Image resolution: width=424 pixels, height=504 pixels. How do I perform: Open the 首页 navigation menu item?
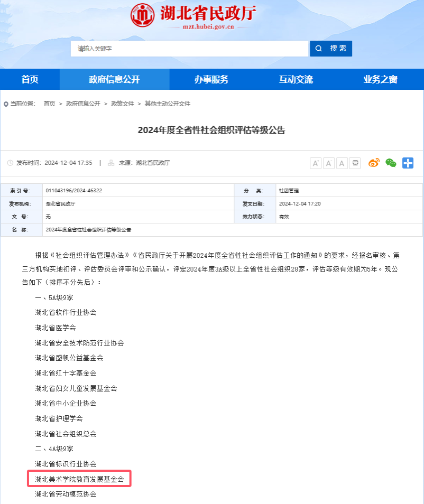pyautogui.click(x=30, y=79)
